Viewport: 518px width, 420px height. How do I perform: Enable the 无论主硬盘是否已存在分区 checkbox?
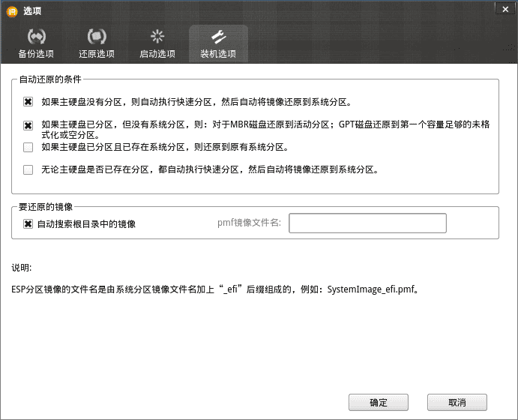pos(28,169)
